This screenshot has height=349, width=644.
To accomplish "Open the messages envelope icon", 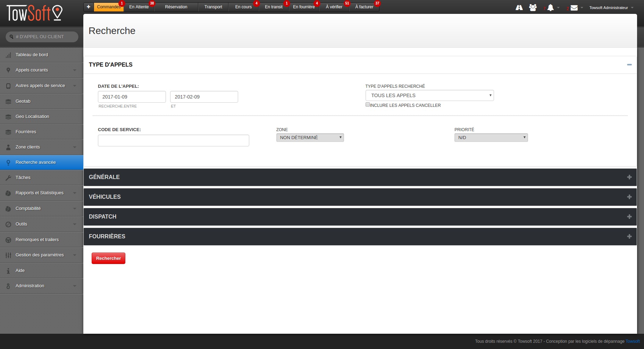I will (x=574, y=8).
